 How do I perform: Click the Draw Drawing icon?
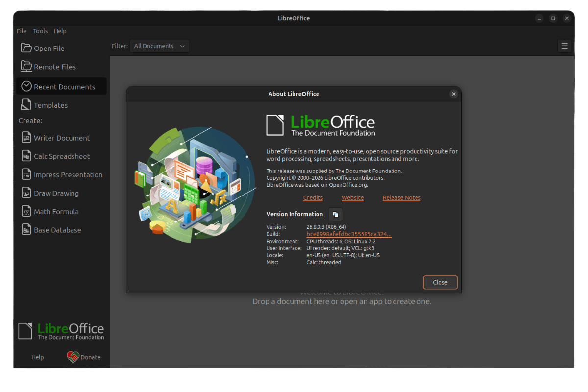click(26, 193)
